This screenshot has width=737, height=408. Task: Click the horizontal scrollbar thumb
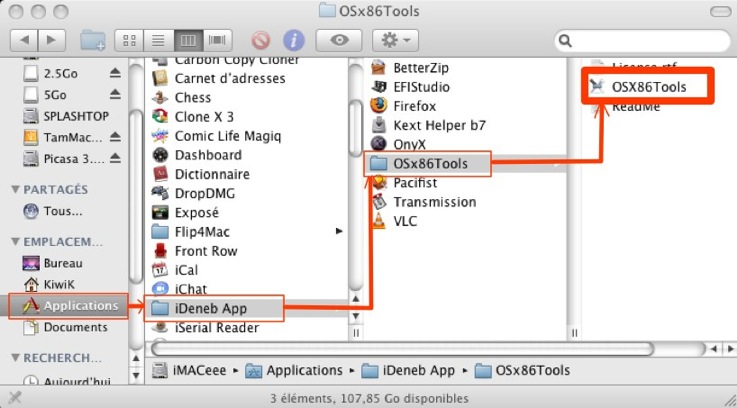(403, 349)
